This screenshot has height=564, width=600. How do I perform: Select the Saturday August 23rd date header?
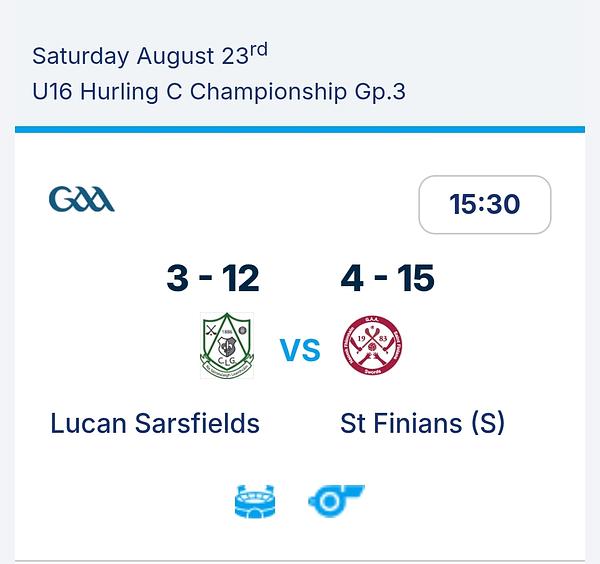[150, 55]
